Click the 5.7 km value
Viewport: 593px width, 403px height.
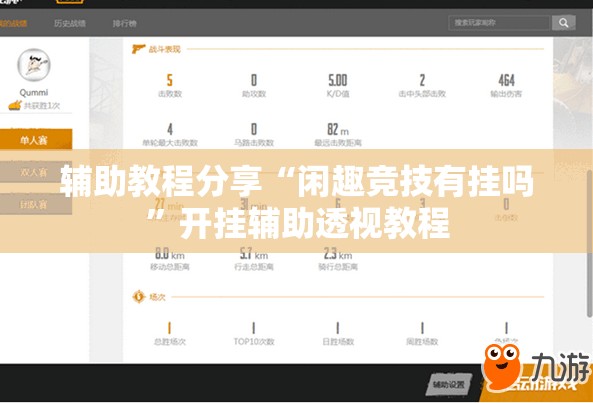(x=254, y=254)
